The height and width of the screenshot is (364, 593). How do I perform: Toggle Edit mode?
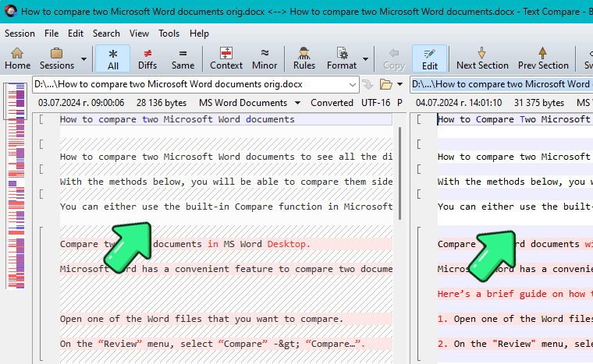(430, 58)
